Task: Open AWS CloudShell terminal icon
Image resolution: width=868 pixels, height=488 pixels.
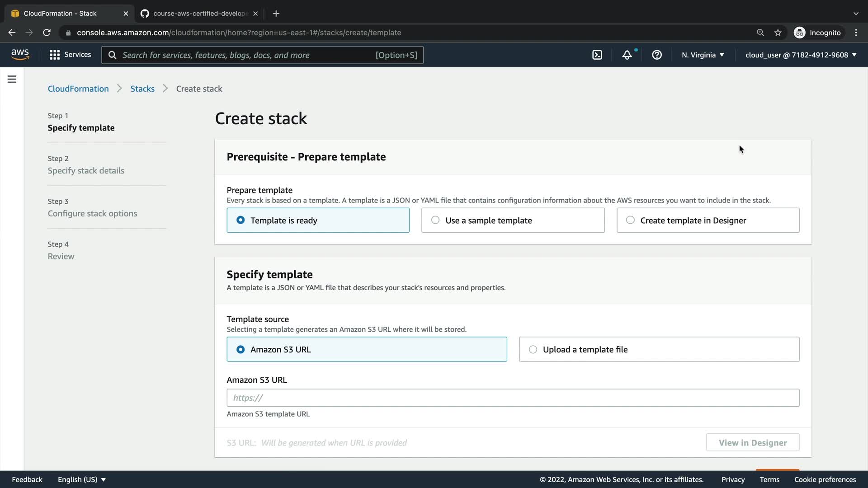Action: (x=597, y=55)
